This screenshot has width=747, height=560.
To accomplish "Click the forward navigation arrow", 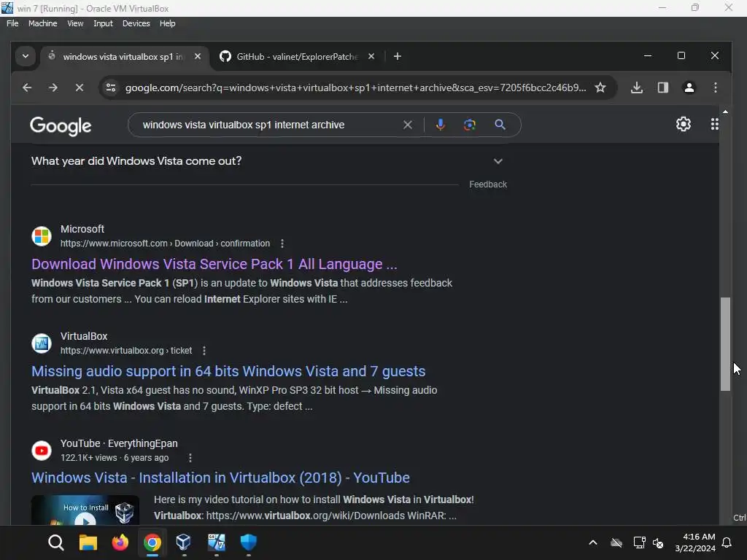I will point(53,87).
